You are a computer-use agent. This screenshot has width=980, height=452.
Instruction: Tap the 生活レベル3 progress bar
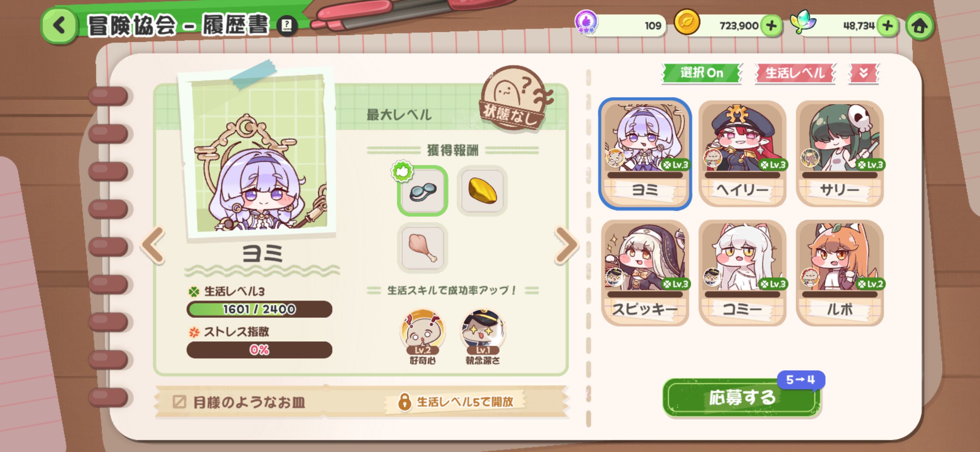(259, 309)
